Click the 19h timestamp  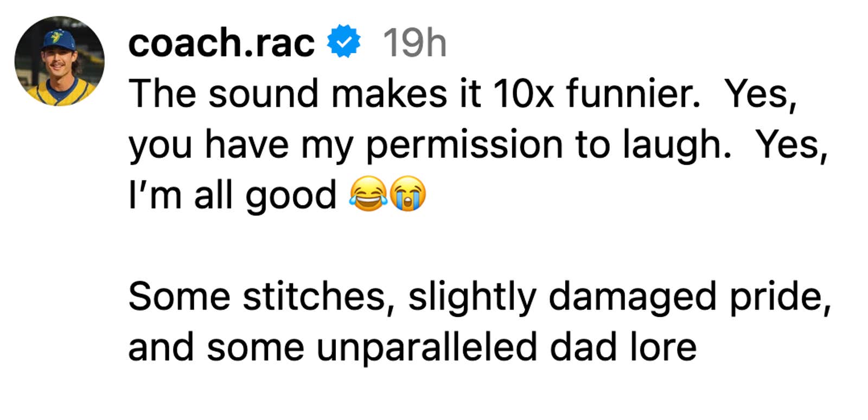click(x=414, y=43)
